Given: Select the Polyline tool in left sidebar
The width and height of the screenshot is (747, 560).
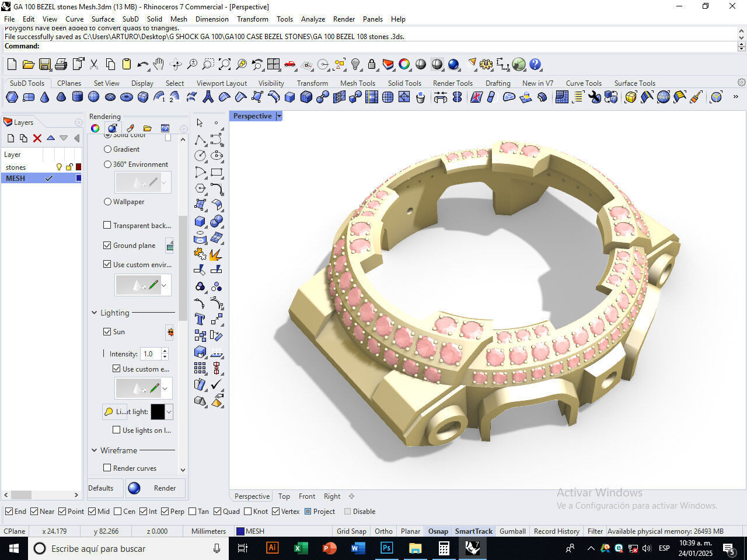Looking at the screenshot, I should click(x=200, y=139).
